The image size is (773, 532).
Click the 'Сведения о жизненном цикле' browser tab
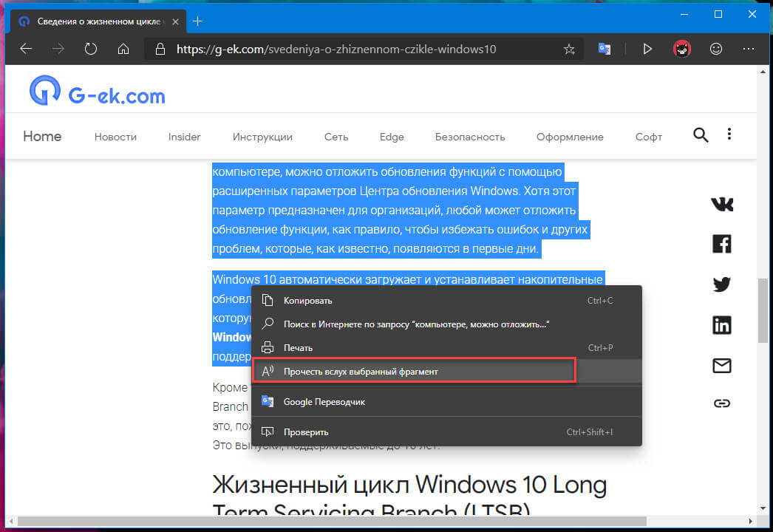click(98, 21)
